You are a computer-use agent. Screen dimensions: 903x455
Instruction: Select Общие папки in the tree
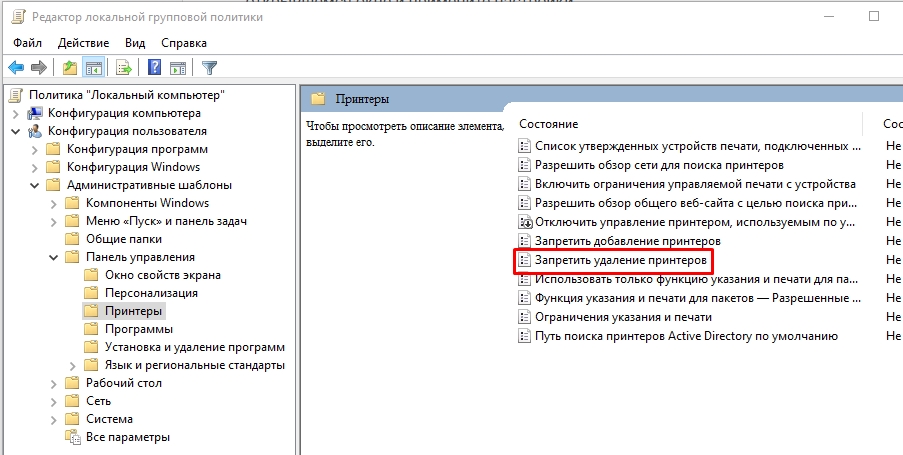[x=124, y=239]
